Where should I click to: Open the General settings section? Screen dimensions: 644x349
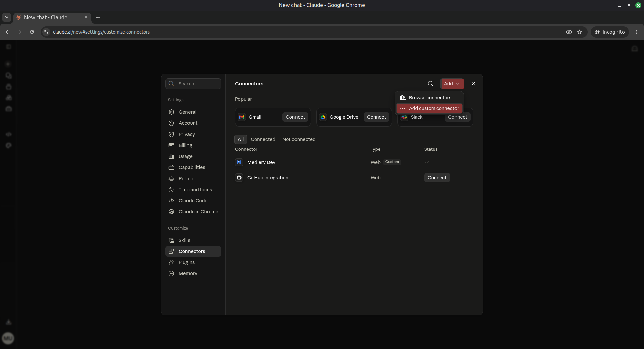tap(193, 112)
